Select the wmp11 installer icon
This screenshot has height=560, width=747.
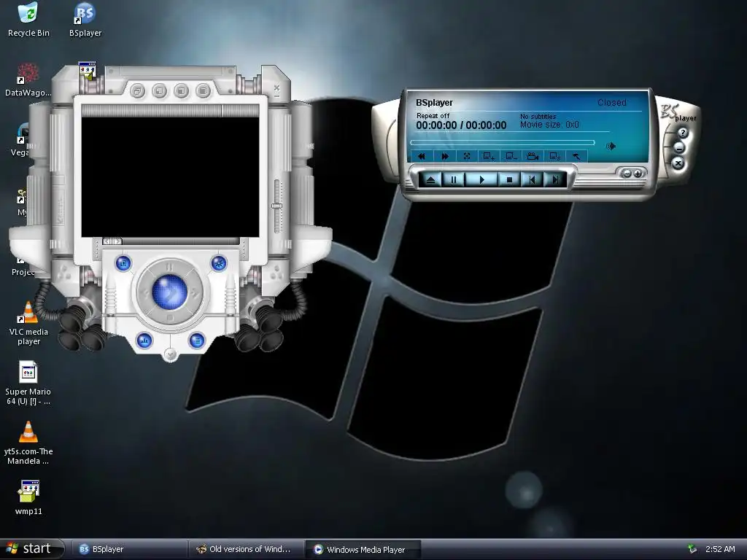[28, 498]
